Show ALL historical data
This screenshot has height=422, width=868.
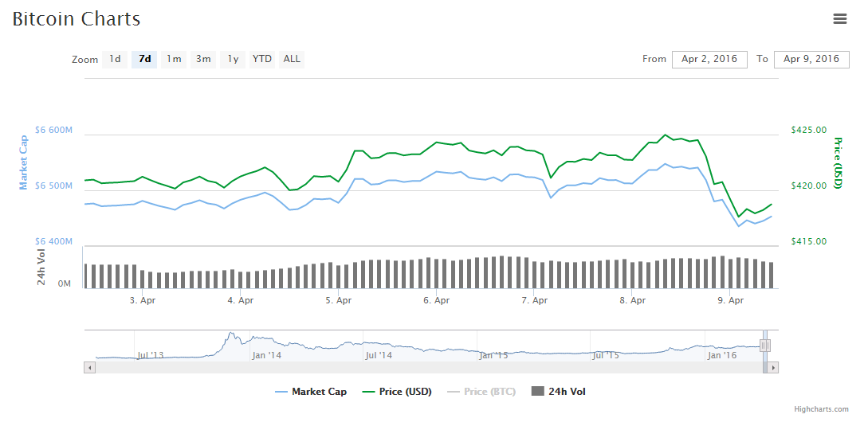292,59
